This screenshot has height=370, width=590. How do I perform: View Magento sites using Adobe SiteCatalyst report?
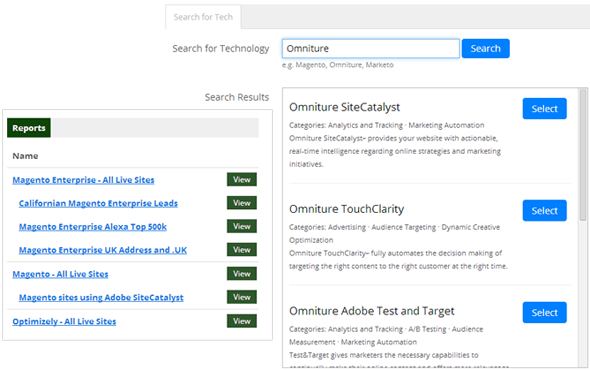tap(242, 297)
